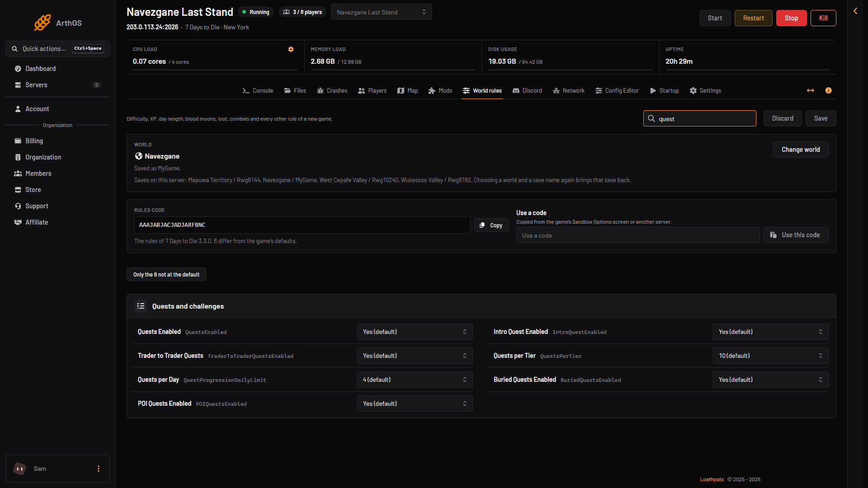Viewport: 868px width, 488px height.
Task: Toggle the full-width arrows icon
Action: pyautogui.click(x=810, y=90)
